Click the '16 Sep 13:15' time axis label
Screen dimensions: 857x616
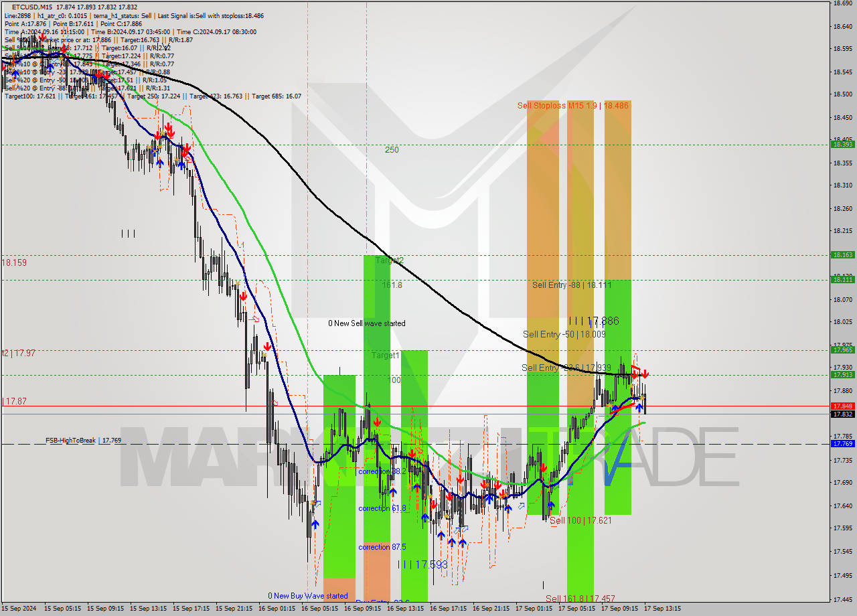point(406,609)
